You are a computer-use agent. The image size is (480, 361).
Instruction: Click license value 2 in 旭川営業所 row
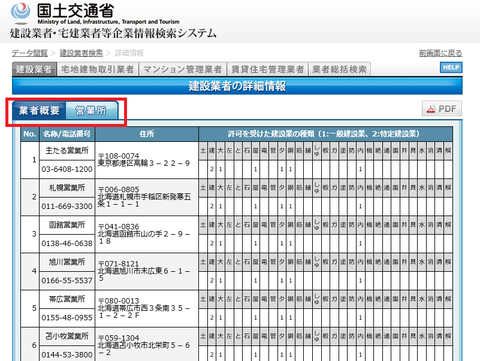[x=212, y=281]
